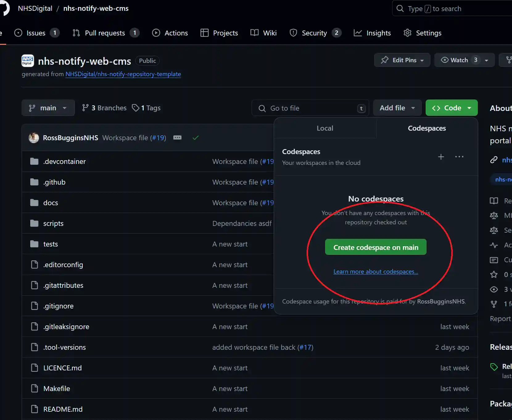Image resolution: width=512 pixels, height=420 pixels.
Task: Click RossBugginsNHS avatar image
Action: click(x=34, y=138)
